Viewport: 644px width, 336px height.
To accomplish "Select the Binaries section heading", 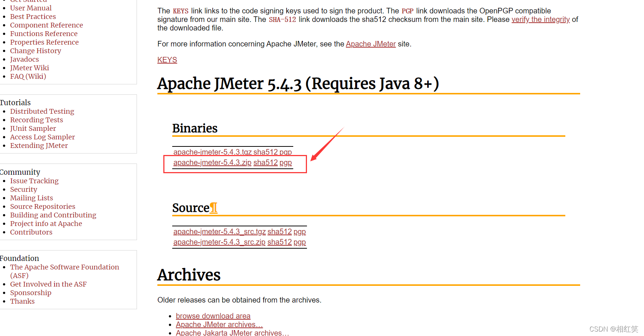I will tap(195, 128).
